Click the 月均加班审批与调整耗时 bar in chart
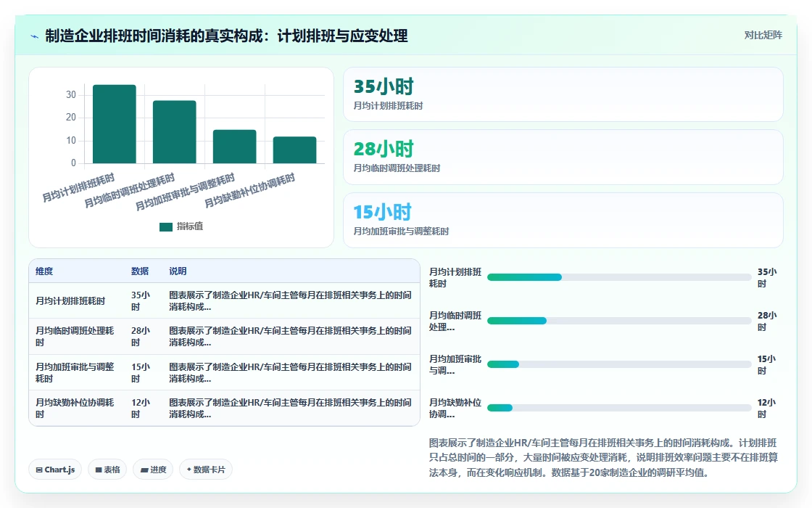 (235, 147)
